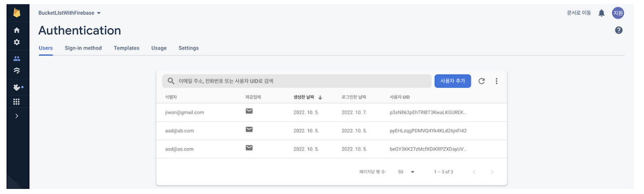The height and width of the screenshot is (194, 644).
Task: Click Authentication page title
Action: click(79, 30)
